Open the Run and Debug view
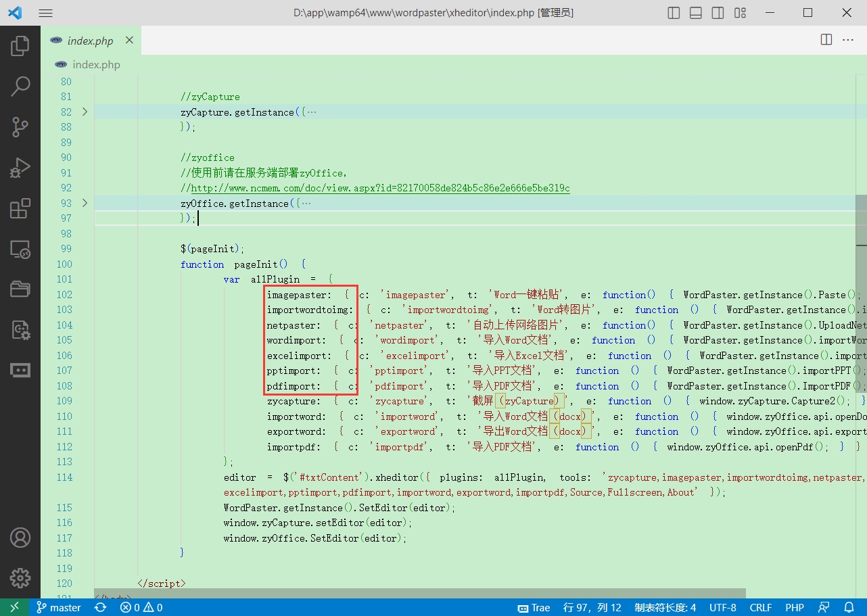 [20, 167]
